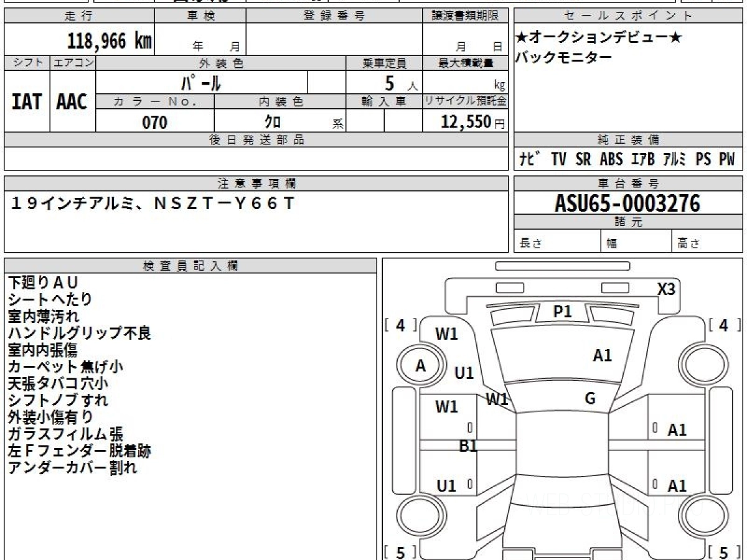Select the 輸入車 header
Image resolution: width=747 pixels, height=560 pixels.
[384, 101]
